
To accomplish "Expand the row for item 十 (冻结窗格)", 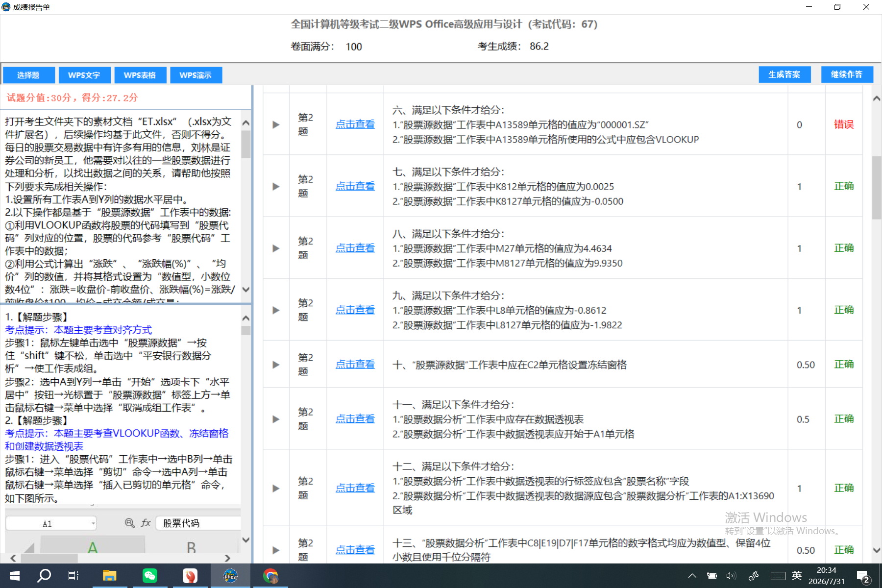I will click(276, 365).
